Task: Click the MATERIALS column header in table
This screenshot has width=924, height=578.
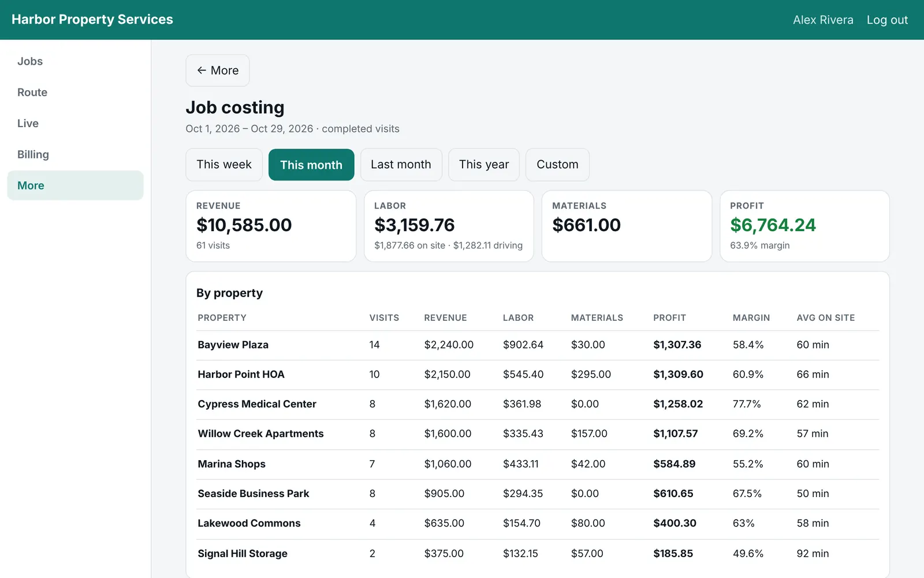Action: click(597, 318)
